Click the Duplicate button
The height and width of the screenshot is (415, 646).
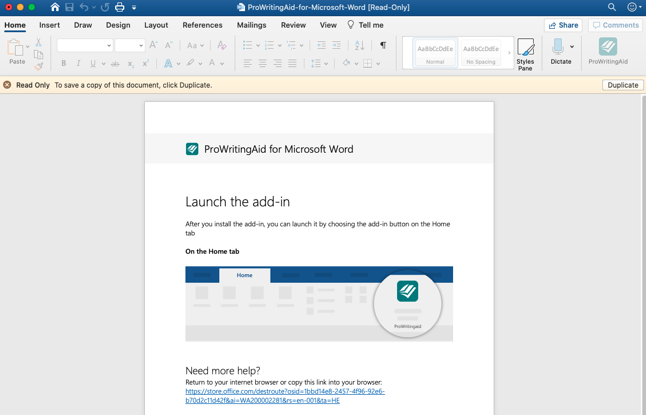pyautogui.click(x=623, y=85)
